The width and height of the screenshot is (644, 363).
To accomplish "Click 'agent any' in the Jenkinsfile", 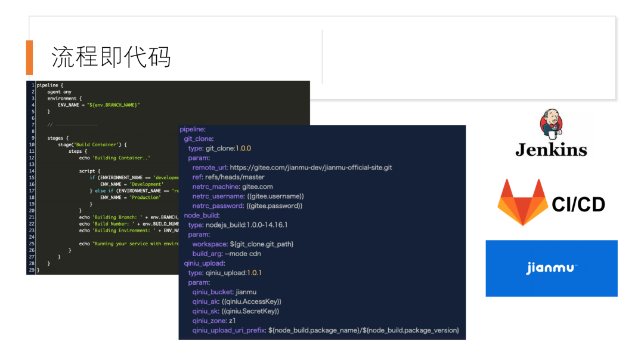I will pos(59,92).
